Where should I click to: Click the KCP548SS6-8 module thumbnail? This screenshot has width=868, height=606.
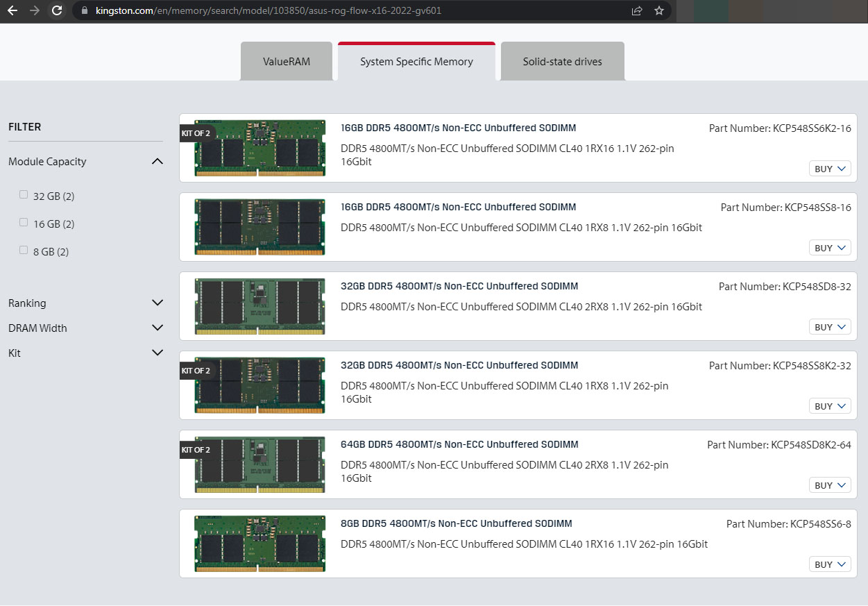pyautogui.click(x=259, y=544)
